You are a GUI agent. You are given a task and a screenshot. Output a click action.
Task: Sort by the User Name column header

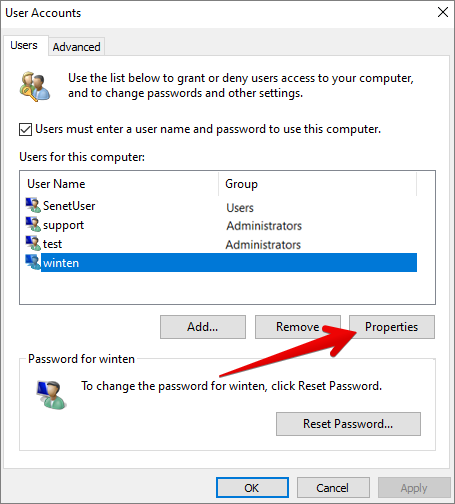point(119,184)
